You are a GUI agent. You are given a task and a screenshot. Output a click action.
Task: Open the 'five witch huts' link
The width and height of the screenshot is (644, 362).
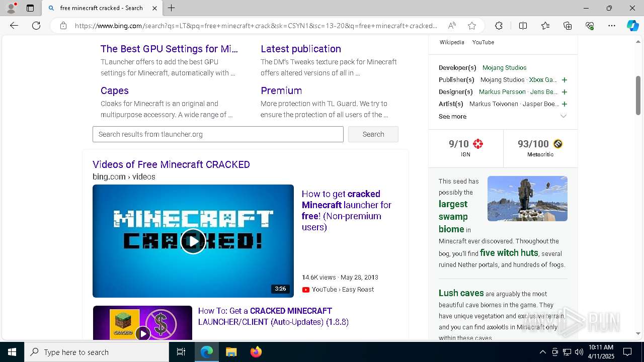tap(509, 253)
